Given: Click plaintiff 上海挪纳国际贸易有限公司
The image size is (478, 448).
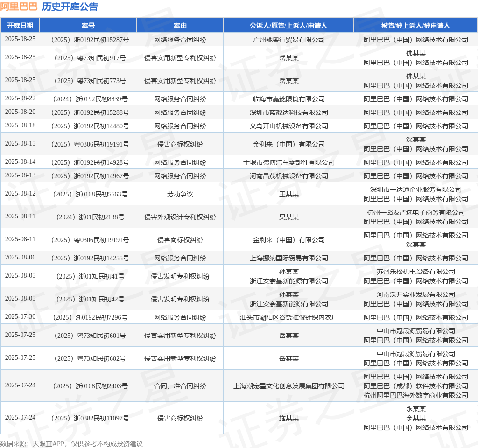Looking at the screenshot, I should (x=288, y=258).
